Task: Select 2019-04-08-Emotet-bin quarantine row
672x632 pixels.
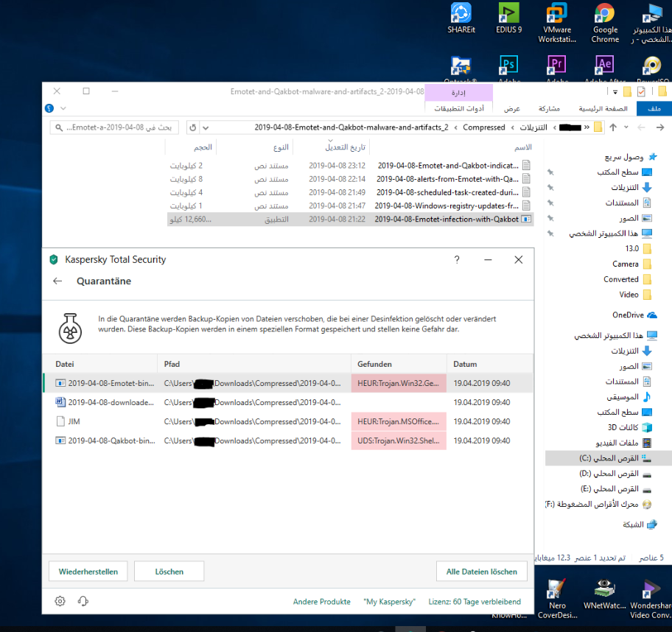Action: coord(288,383)
